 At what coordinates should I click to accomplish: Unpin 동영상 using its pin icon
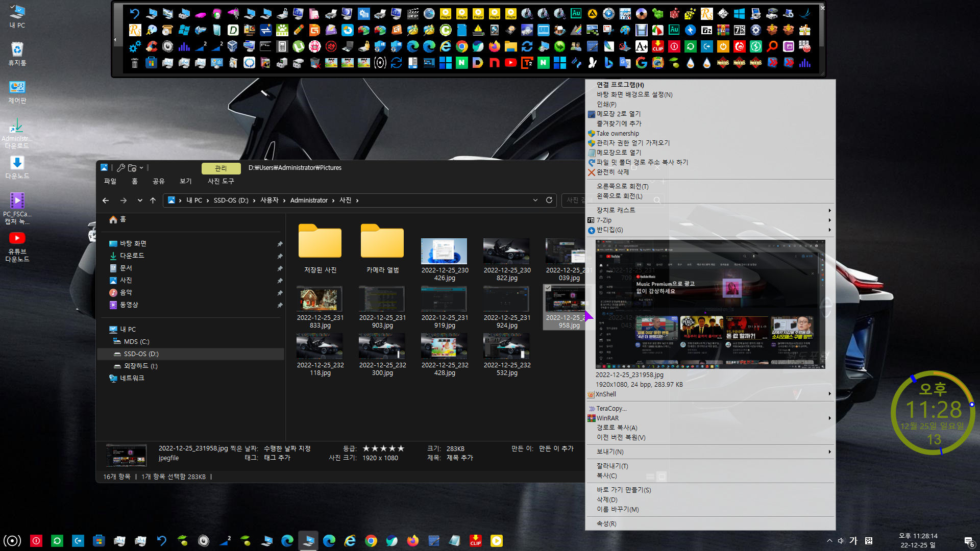280,305
